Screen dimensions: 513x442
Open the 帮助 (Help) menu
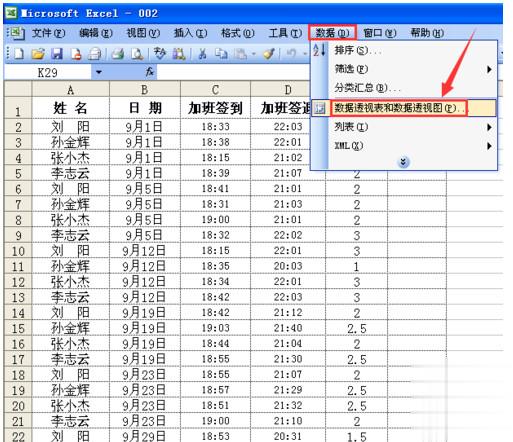pos(427,33)
